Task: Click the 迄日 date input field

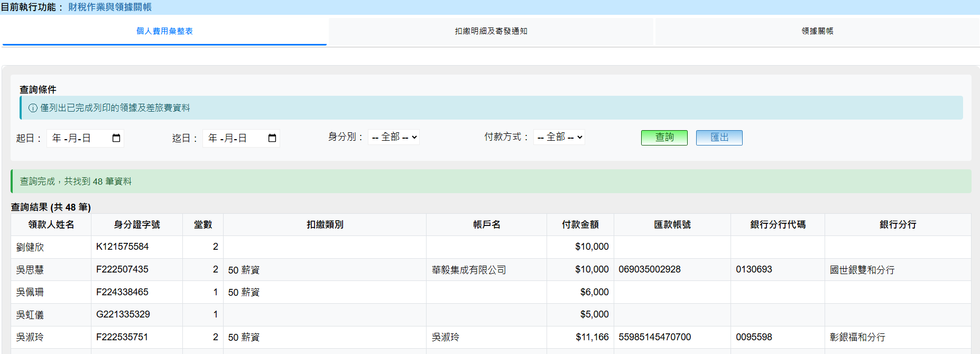Action: click(x=241, y=138)
